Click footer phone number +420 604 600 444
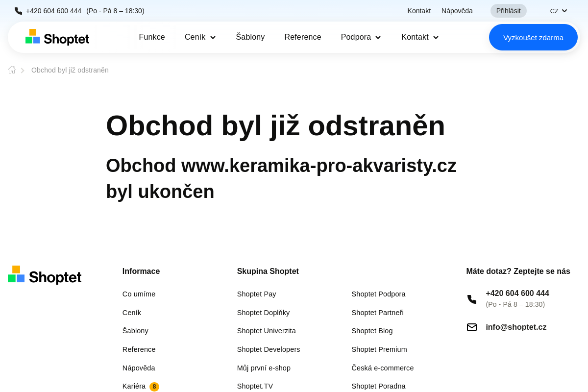 517,294
